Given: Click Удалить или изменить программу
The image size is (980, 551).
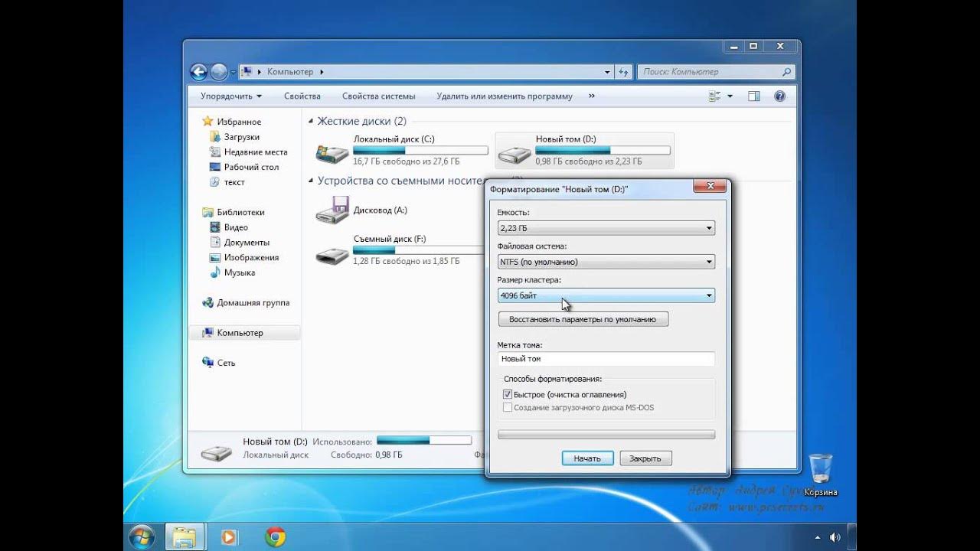Looking at the screenshot, I should click(x=505, y=96).
